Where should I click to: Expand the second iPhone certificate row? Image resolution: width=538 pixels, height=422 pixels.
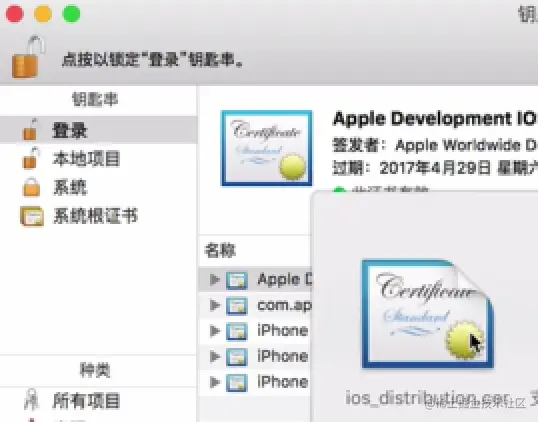point(215,356)
